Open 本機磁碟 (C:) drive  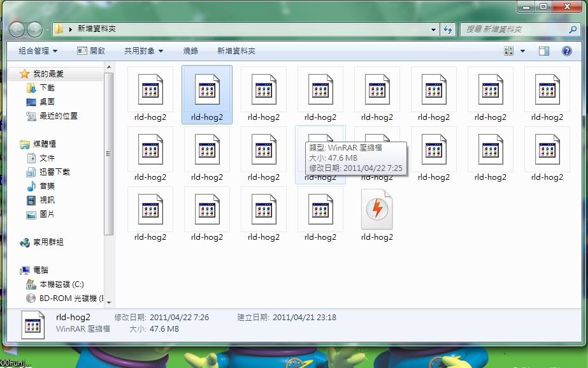[61, 284]
